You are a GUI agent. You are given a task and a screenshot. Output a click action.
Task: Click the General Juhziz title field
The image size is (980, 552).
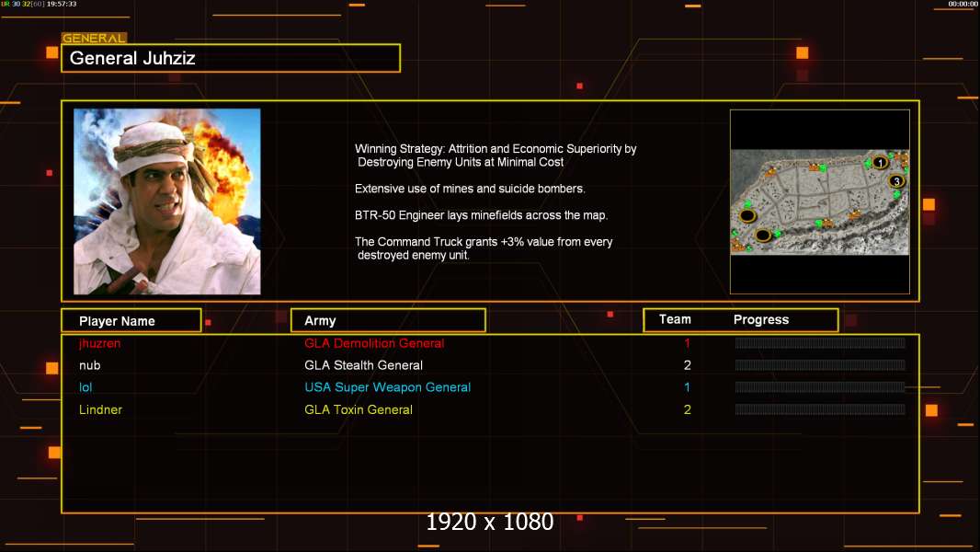tap(231, 58)
